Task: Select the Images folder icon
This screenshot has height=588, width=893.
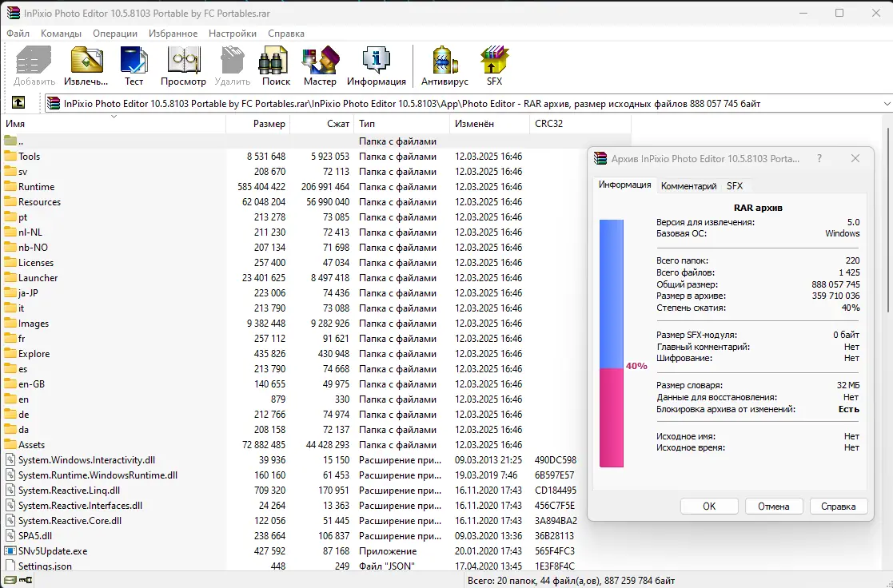Action: tap(10, 324)
